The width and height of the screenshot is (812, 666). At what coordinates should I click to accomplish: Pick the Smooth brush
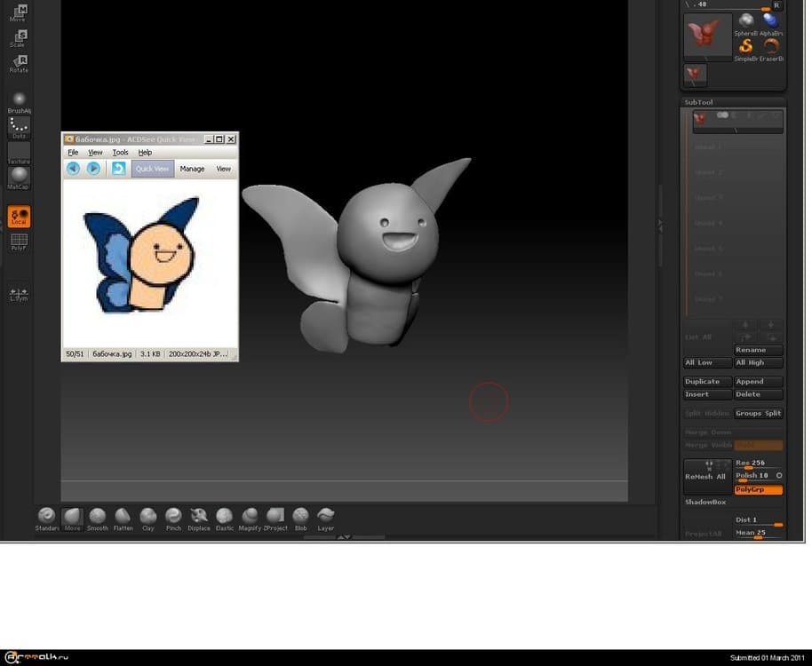[x=98, y=516]
